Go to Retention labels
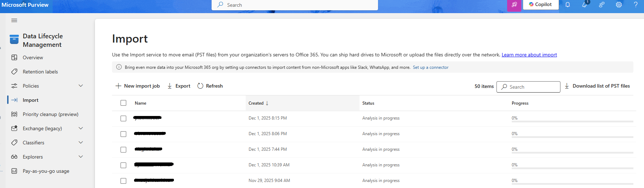 [40, 72]
